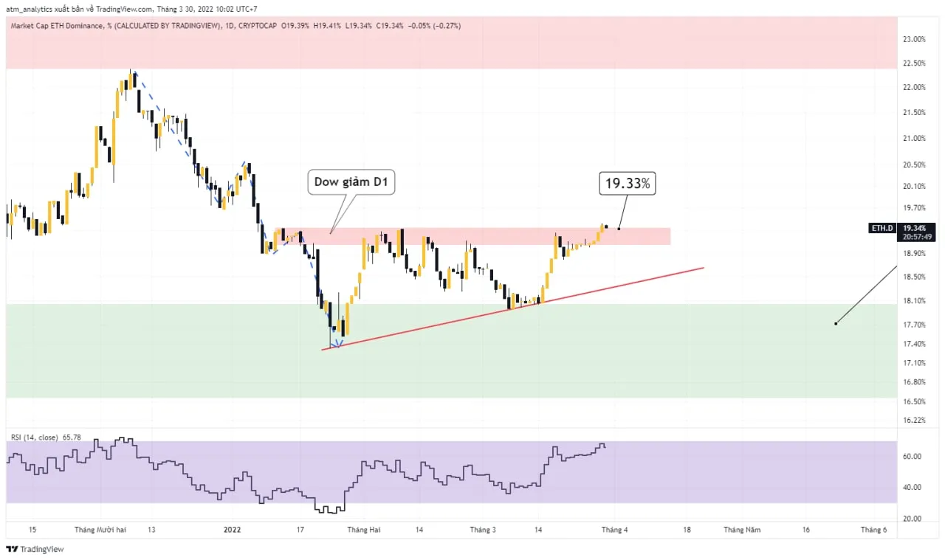Image resolution: width=945 pixels, height=560 pixels.
Task: Click the RSI (14, close) indicator legend
Action: (x=35, y=438)
